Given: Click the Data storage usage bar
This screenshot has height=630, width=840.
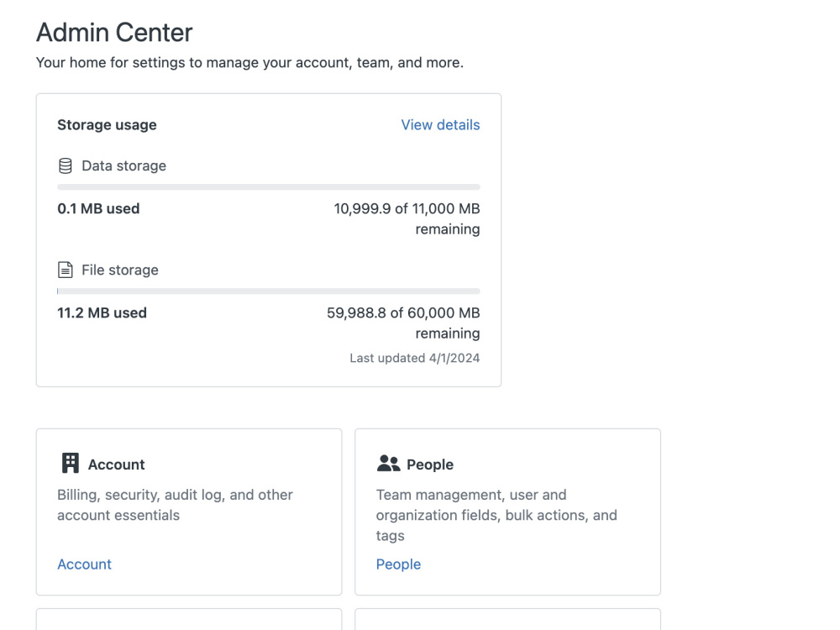Looking at the screenshot, I should [267, 185].
